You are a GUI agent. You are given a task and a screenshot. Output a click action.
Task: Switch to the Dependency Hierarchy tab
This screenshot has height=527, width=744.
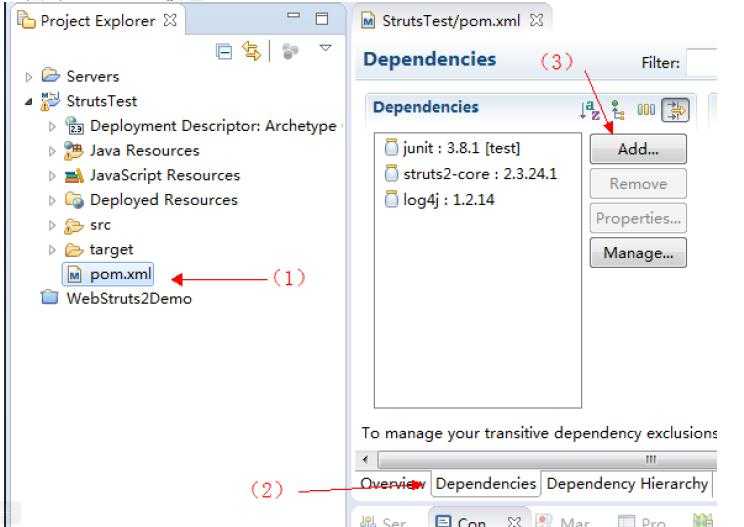(627, 484)
